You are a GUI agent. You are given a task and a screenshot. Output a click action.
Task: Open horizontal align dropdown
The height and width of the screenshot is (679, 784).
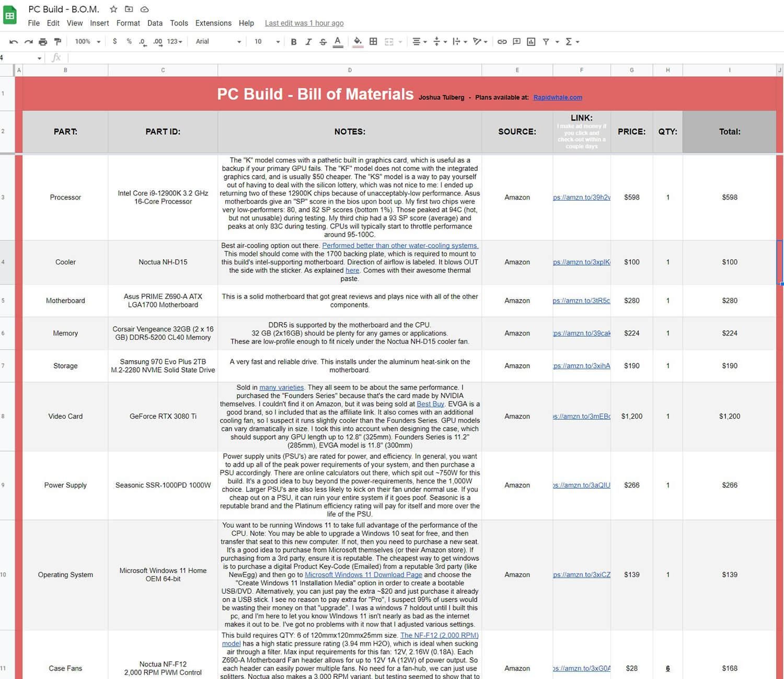[420, 42]
